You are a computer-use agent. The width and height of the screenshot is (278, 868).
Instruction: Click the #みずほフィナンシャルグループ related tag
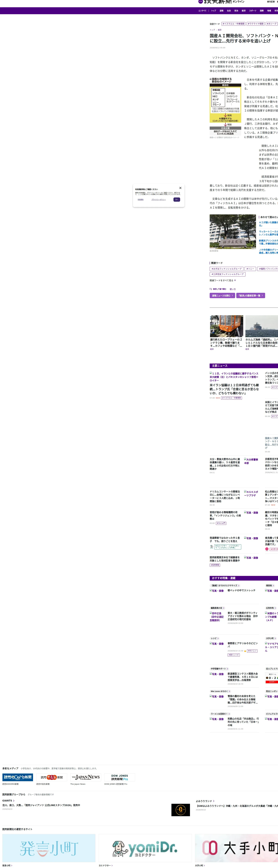226,269
